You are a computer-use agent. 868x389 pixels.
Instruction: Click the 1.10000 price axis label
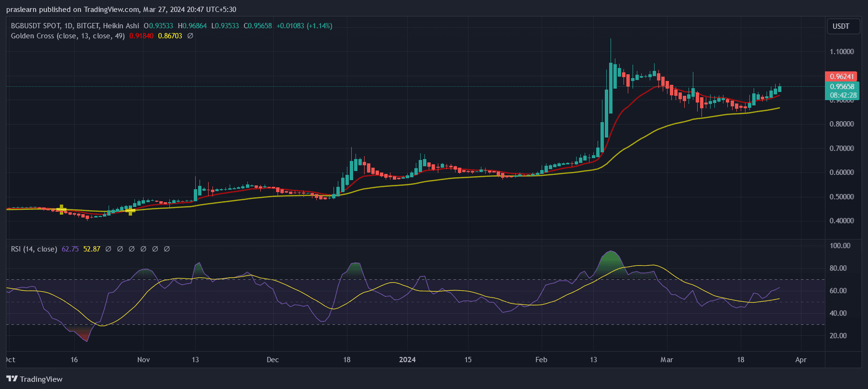(x=842, y=52)
